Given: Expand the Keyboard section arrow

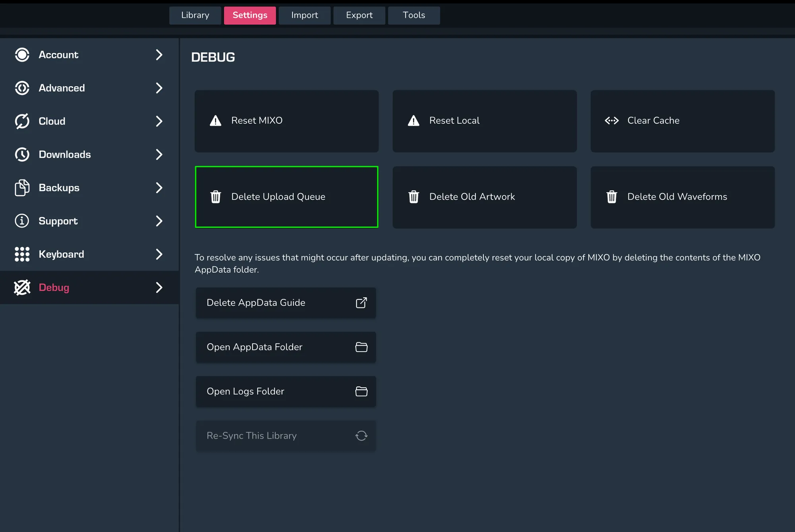Looking at the screenshot, I should pos(159,254).
